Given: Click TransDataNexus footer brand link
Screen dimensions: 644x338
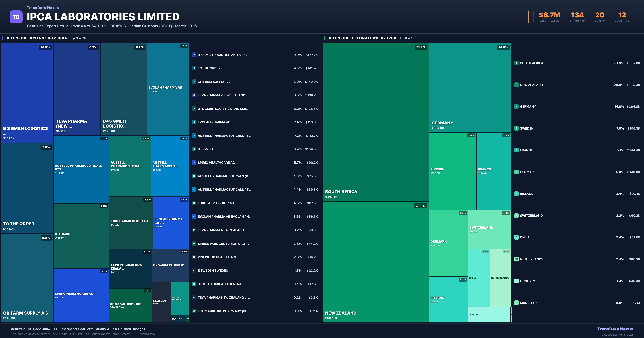Looking at the screenshot, I should [x=615, y=329].
